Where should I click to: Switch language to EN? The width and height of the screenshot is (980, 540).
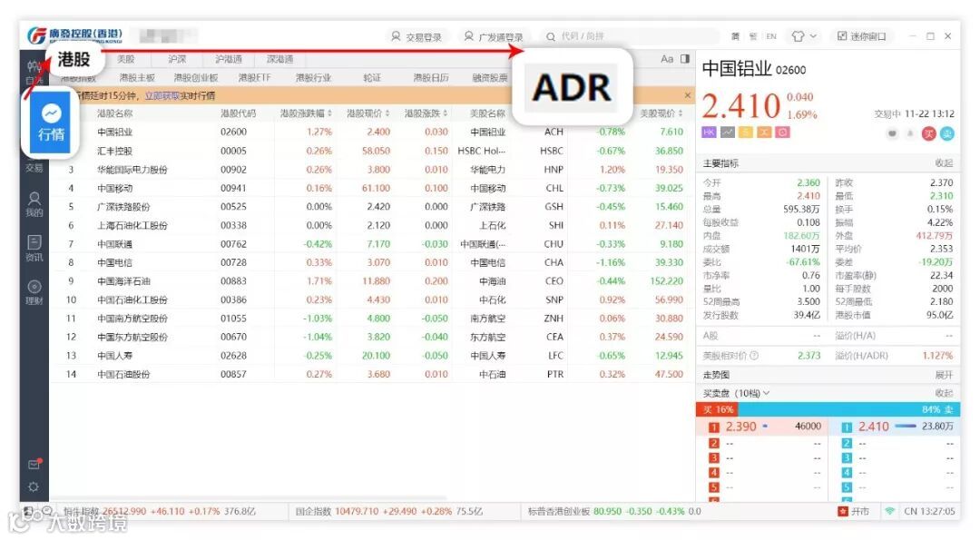[x=771, y=37]
